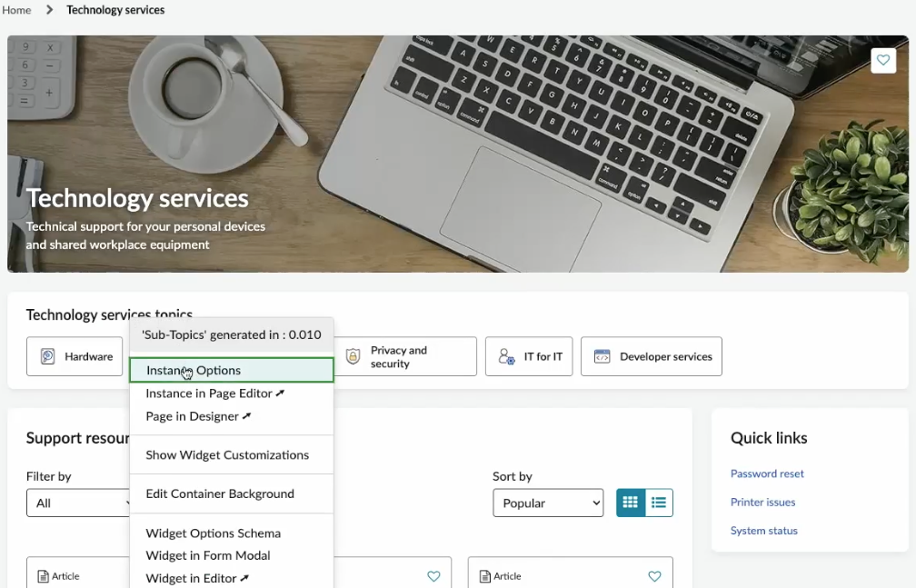The height and width of the screenshot is (588, 916).
Task: Open Widget in Editor entry
Action: click(x=232, y=578)
